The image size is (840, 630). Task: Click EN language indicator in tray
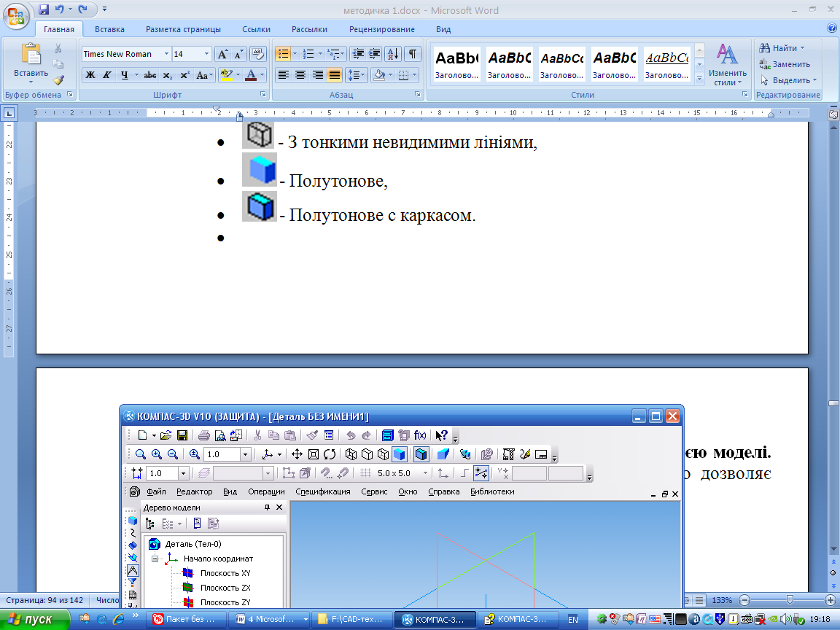(x=572, y=620)
